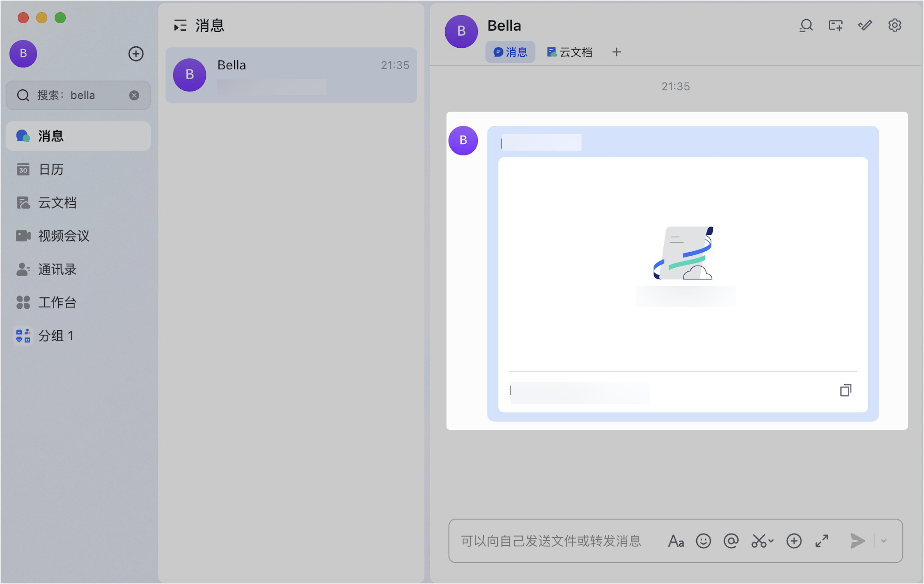Switch to the 消息 tab in chat header
This screenshot has height=584, width=924.
pyautogui.click(x=510, y=52)
